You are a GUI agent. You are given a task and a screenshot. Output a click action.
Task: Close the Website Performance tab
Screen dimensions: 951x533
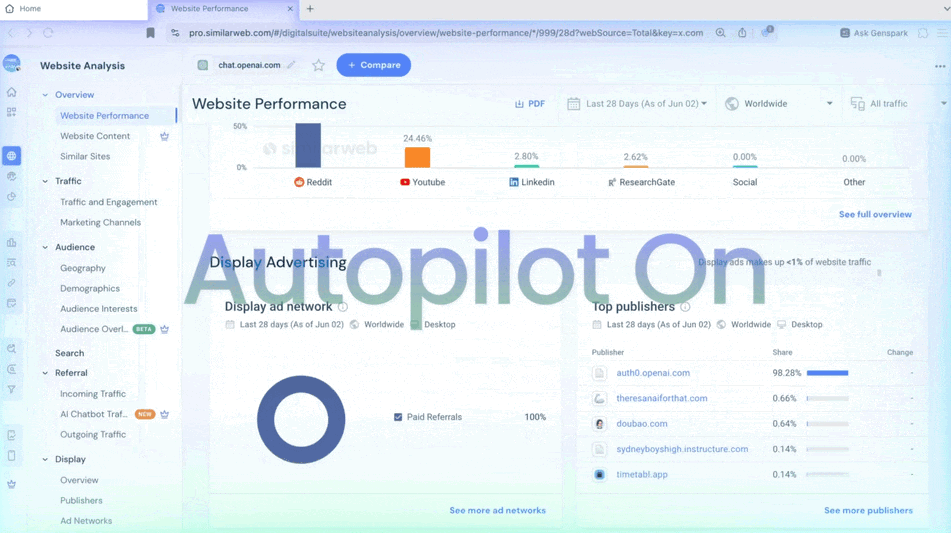(x=290, y=8)
